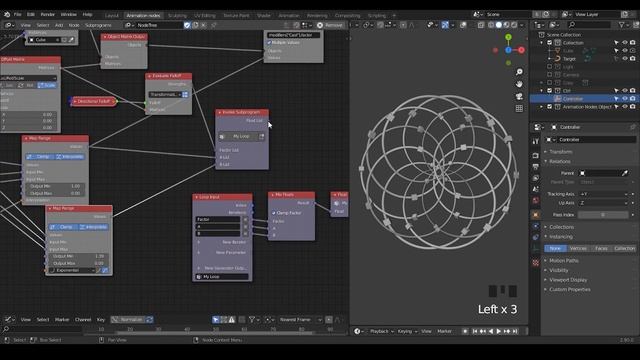Switch orthographic/perspective grid icon

click(519, 109)
